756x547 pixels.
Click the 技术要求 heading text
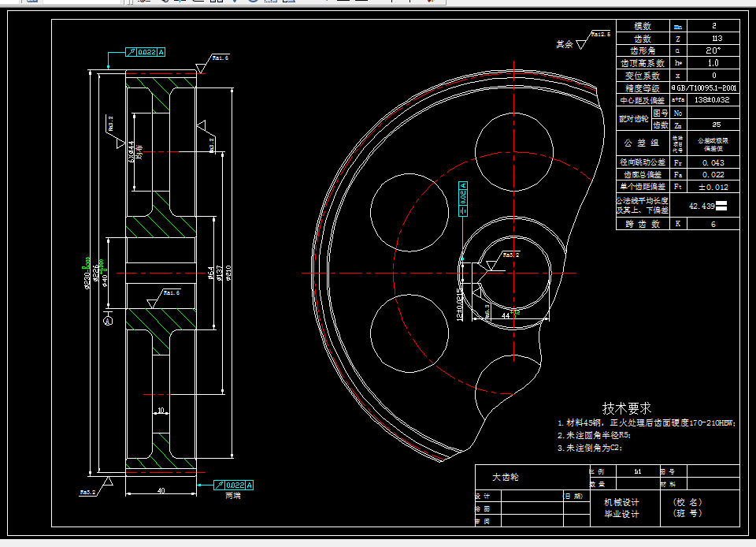tap(627, 408)
